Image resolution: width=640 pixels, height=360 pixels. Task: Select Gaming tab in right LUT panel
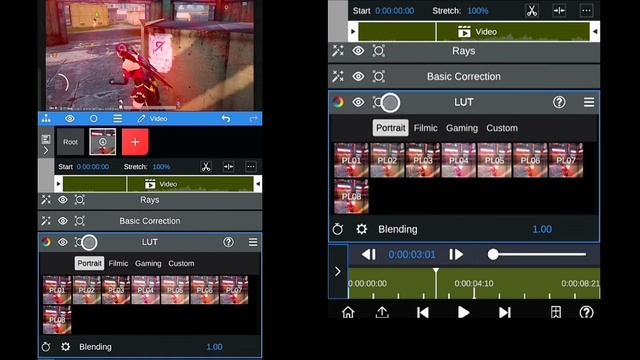pos(462,128)
